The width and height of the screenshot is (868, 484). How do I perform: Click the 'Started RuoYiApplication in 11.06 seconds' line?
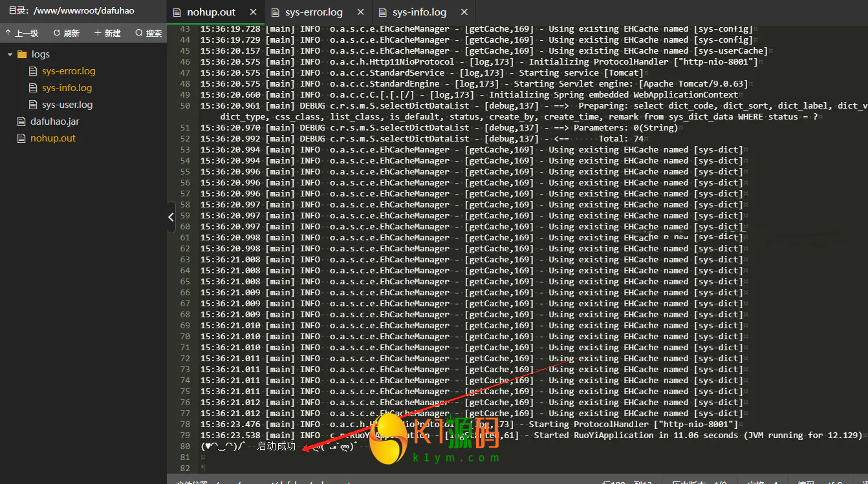pos(532,436)
